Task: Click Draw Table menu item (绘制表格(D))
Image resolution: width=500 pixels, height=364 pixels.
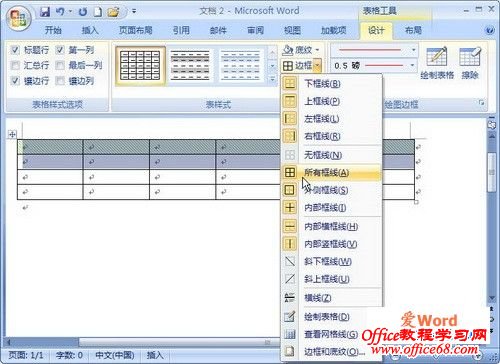Action: point(331,316)
